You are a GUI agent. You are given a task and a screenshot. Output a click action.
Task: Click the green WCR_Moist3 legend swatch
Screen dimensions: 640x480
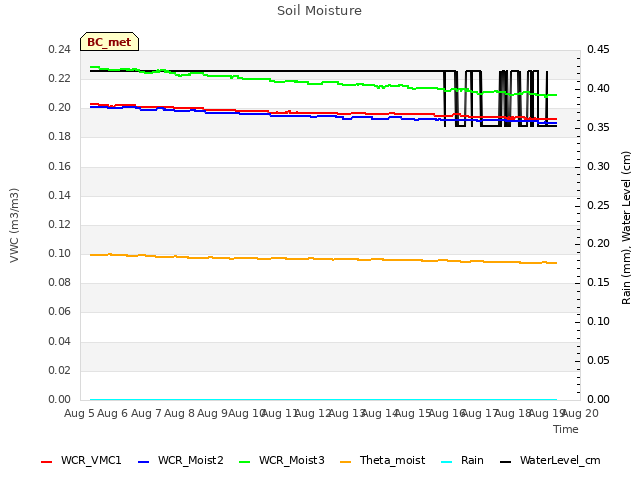pyautogui.click(x=244, y=462)
